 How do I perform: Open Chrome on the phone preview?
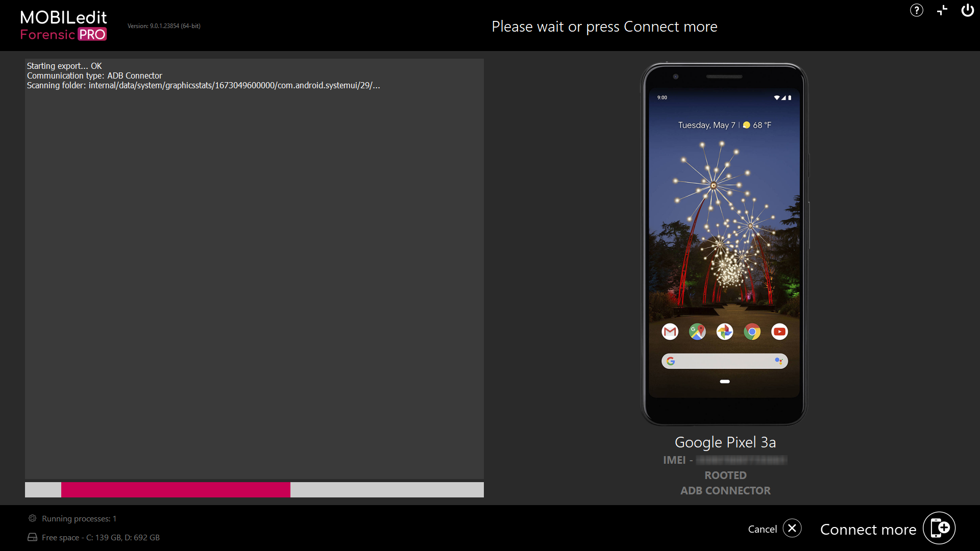(x=752, y=332)
